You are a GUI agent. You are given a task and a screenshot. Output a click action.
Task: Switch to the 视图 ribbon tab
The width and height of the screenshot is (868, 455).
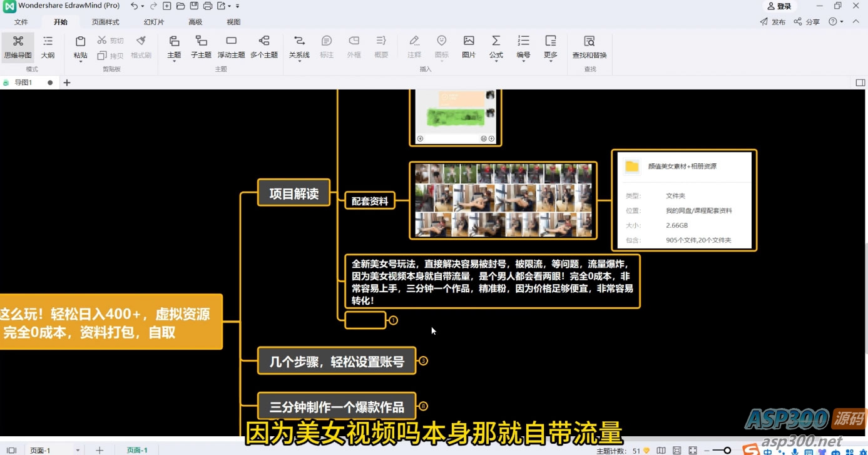pos(233,21)
